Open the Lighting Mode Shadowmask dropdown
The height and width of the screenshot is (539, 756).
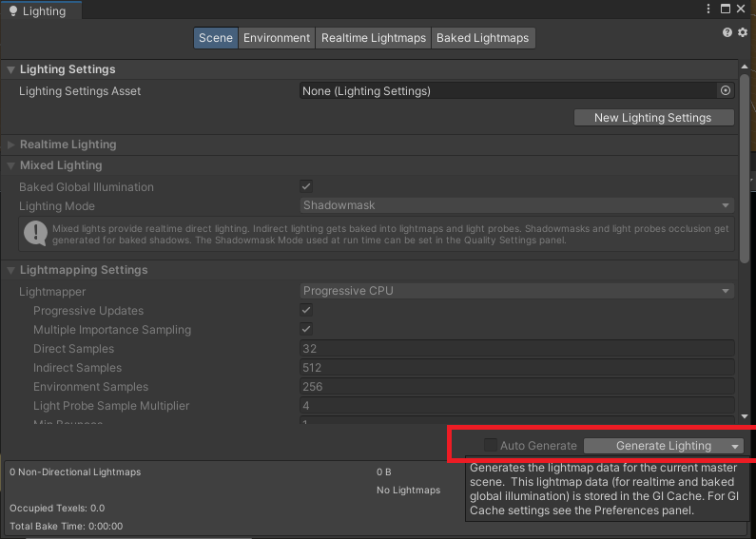click(516, 206)
